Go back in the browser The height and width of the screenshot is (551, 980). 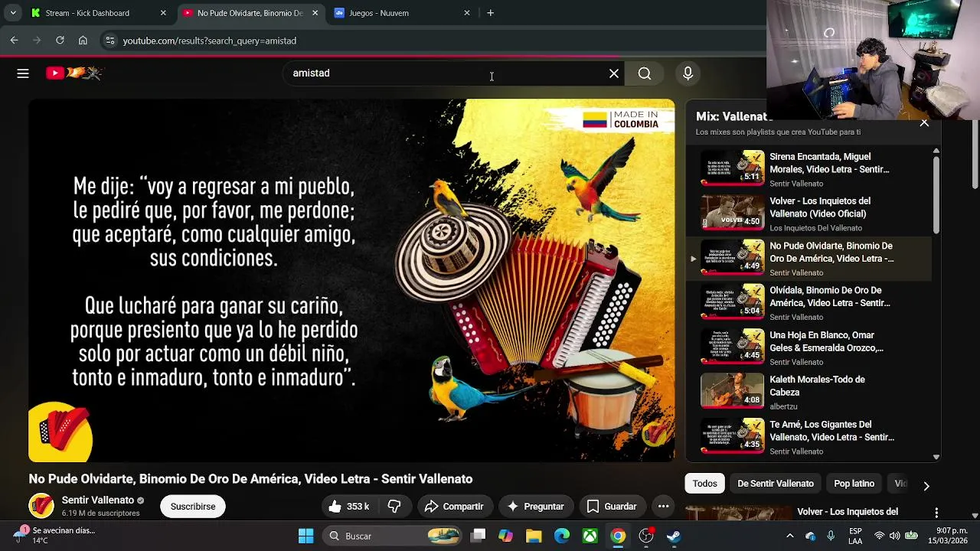[14, 41]
